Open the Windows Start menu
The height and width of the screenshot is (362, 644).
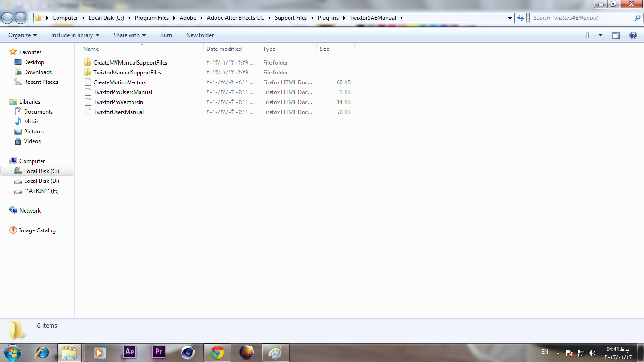tap(12, 352)
